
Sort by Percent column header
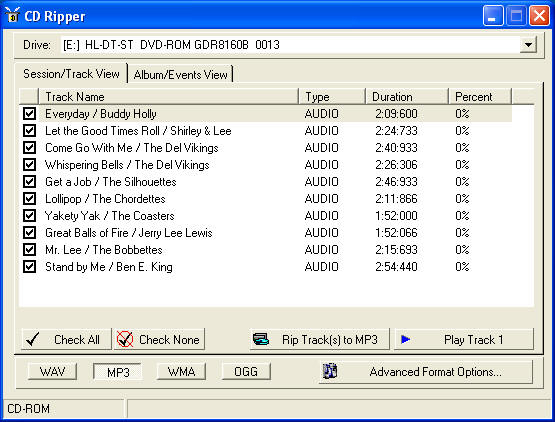point(480,97)
